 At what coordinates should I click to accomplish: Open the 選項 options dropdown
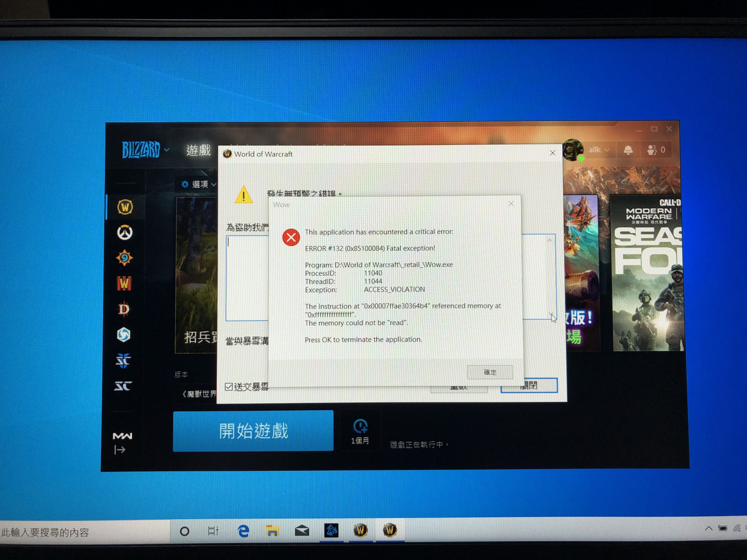point(199,184)
